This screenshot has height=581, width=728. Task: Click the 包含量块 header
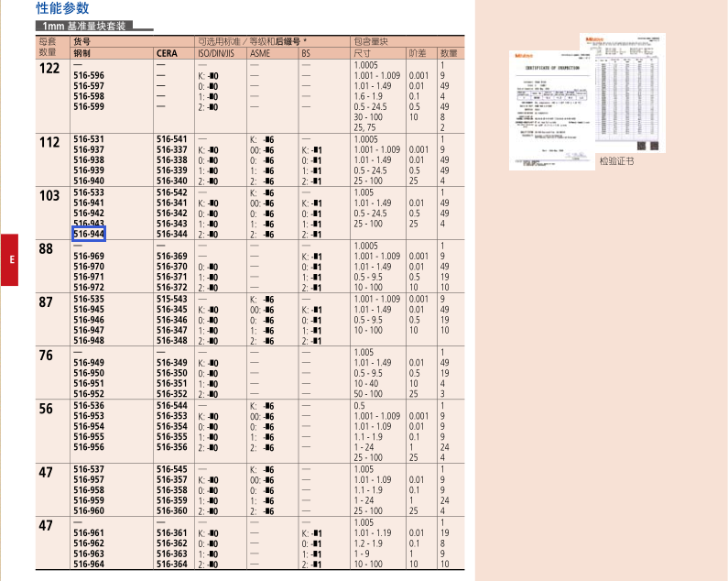coord(371,41)
